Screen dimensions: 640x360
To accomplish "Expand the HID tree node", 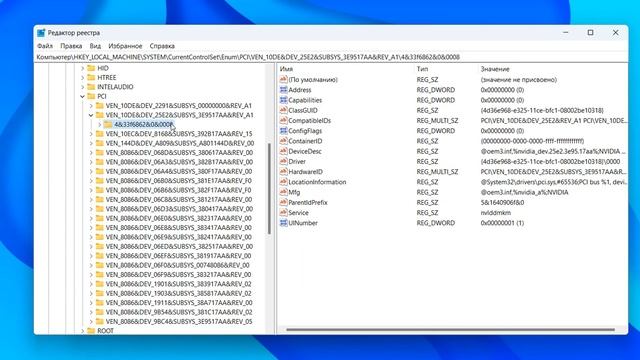I will click(x=83, y=68).
